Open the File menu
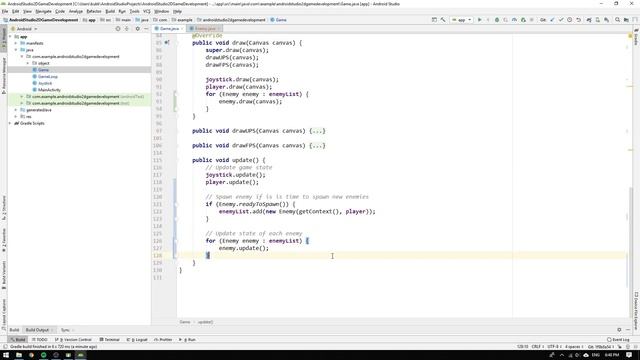This screenshot has height=360, width=640. (x=5, y=11)
